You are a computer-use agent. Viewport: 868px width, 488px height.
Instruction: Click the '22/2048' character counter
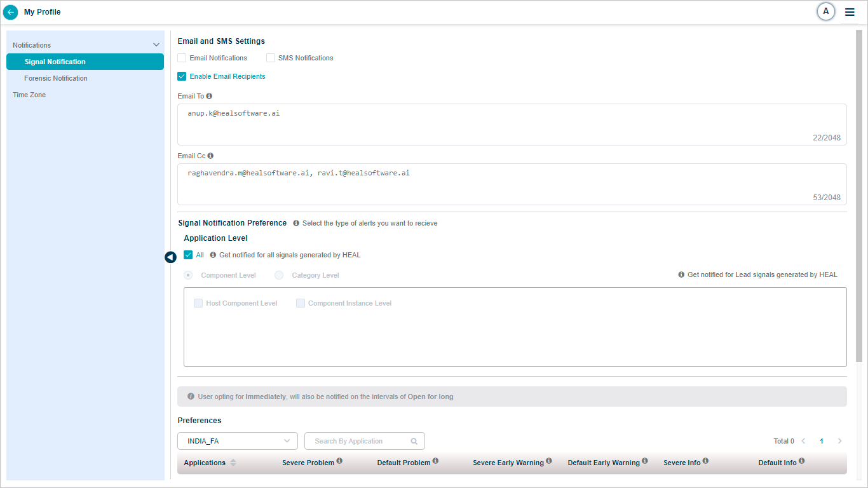[x=827, y=138]
